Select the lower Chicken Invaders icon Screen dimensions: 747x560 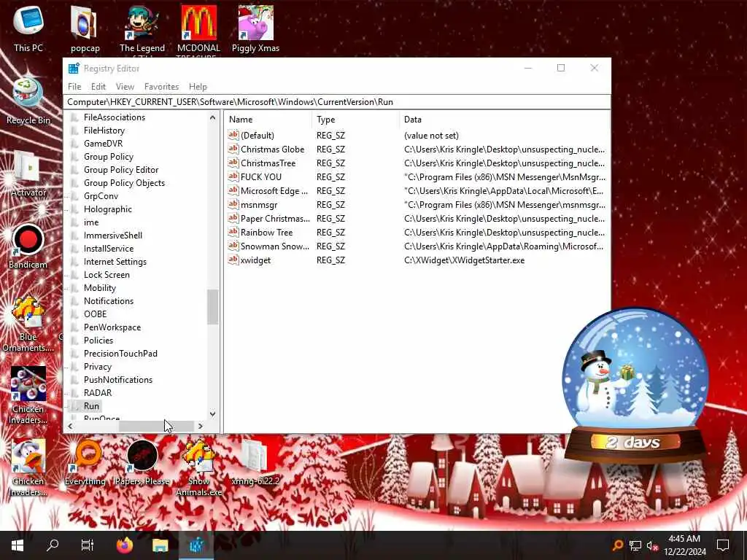(28, 467)
